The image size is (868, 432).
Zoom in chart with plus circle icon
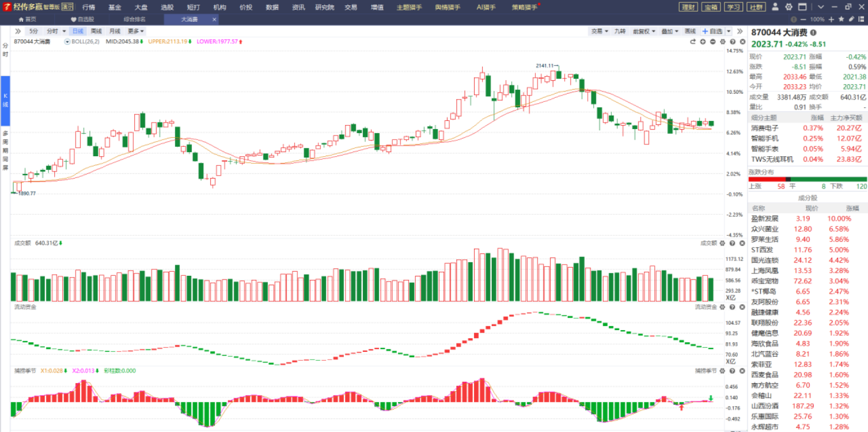pos(703,42)
